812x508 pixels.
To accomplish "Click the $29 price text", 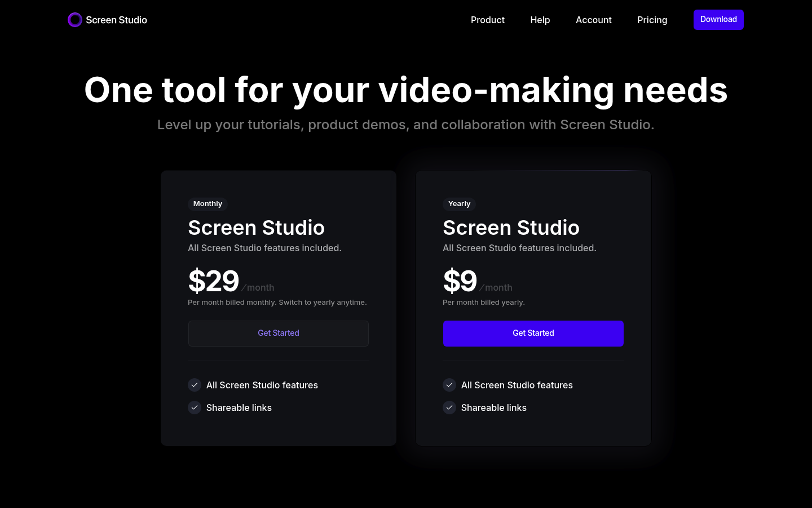I will [214, 281].
